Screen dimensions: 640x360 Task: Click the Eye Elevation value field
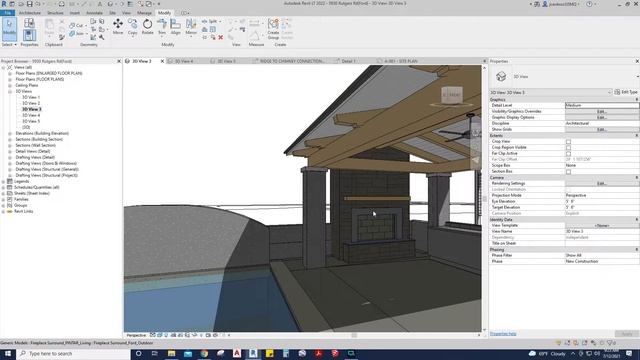click(x=602, y=202)
